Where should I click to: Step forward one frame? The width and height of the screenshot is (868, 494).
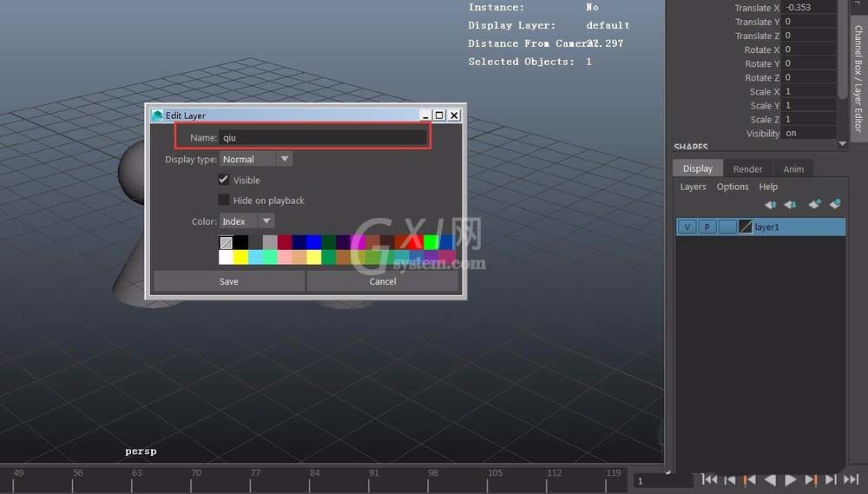[x=831, y=479]
